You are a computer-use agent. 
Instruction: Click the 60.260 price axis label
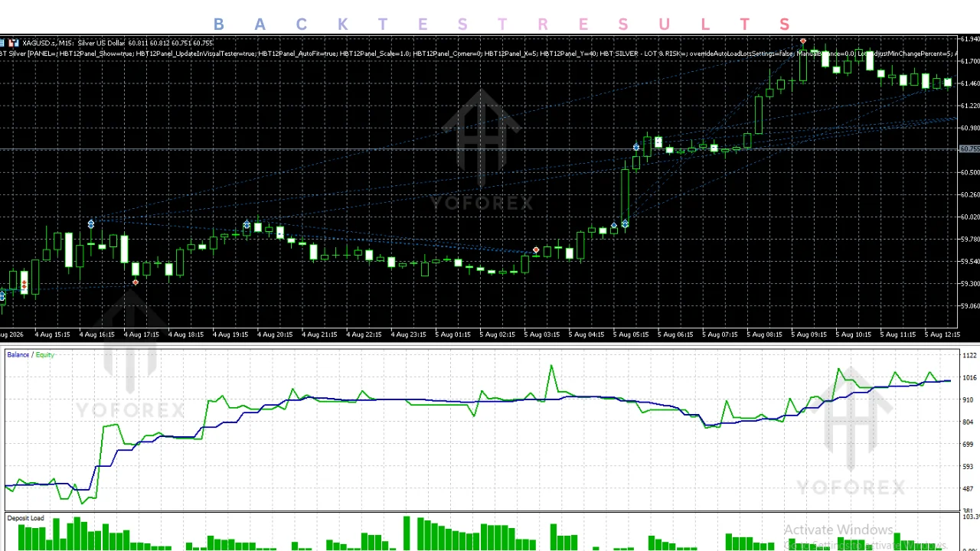click(969, 194)
